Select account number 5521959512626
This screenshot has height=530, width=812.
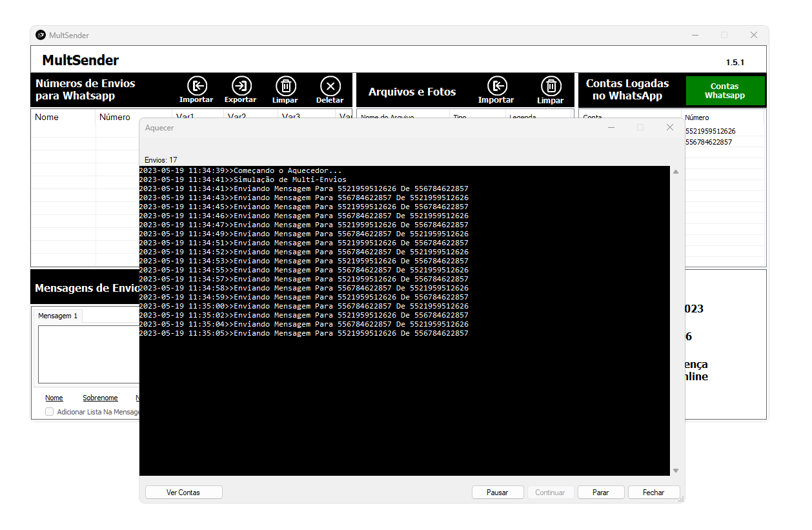(x=710, y=131)
